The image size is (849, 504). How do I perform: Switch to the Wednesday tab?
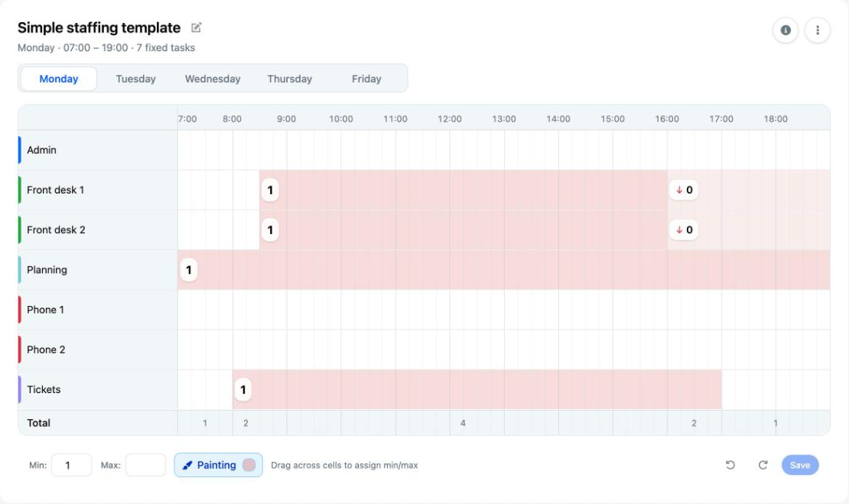pyautogui.click(x=213, y=79)
